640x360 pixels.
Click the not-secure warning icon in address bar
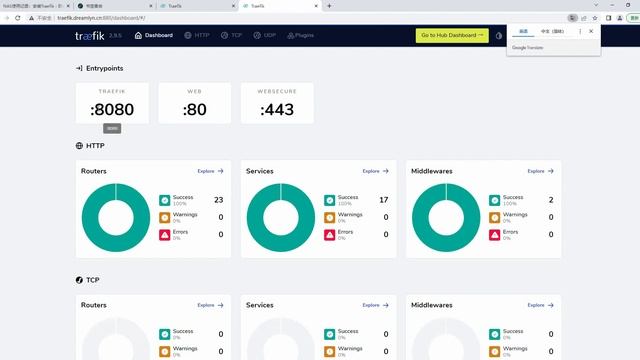31,18
